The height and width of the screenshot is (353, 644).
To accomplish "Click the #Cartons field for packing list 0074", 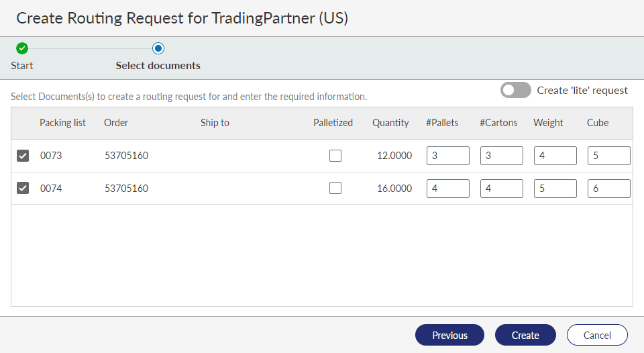I will tap(501, 189).
